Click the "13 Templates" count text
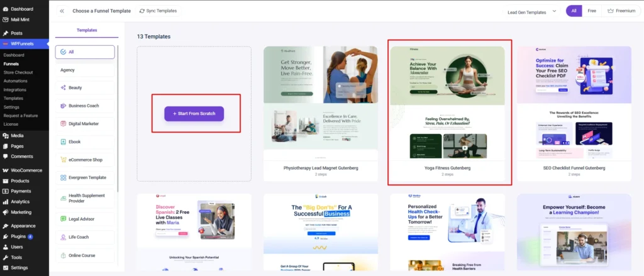644x276 pixels. [x=153, y=36]
